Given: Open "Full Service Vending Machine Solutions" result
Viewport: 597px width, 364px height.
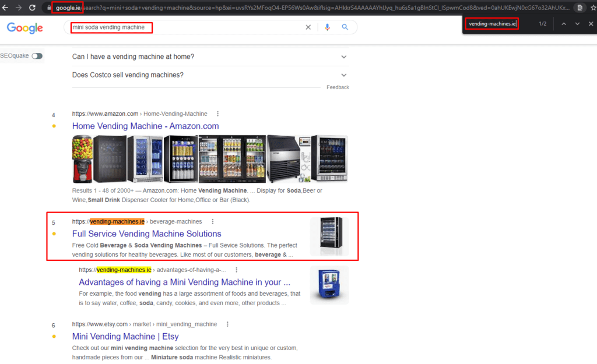Looking at the screenshot, I should coord(146,234).
